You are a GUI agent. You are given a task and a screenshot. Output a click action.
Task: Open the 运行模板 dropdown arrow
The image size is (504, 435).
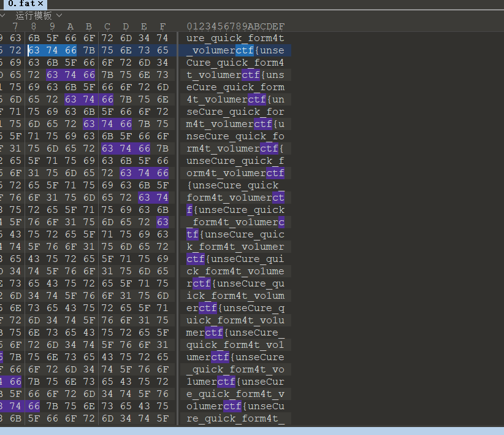59,15
